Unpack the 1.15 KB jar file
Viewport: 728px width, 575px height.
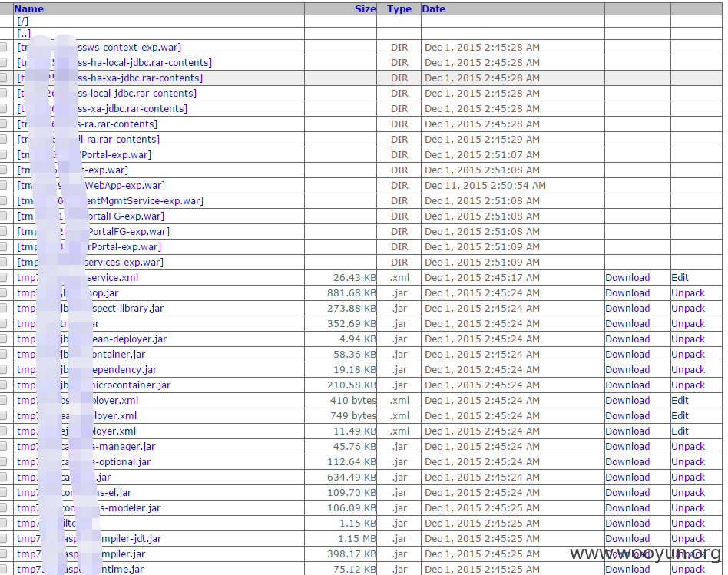point(688,523)
